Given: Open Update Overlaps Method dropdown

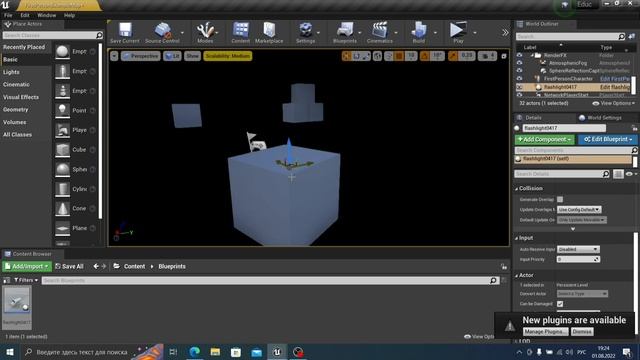Looking at the screenshot, I should click(x=579, y=209).
